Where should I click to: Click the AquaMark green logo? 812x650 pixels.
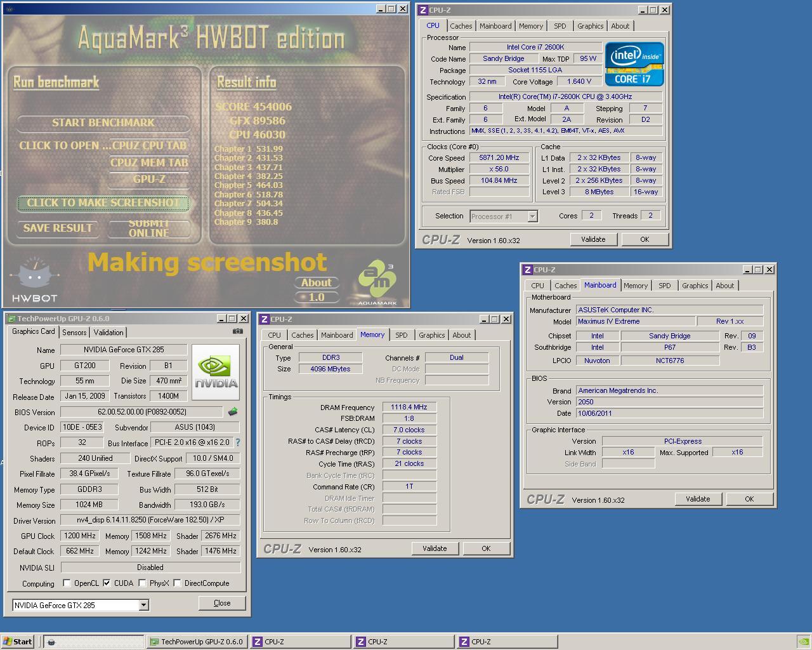377,282
